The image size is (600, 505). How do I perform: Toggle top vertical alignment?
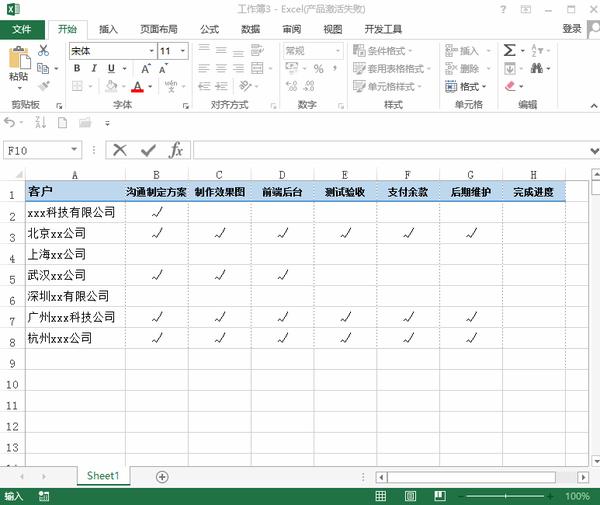pyautogui.click(x=204, y=49)
